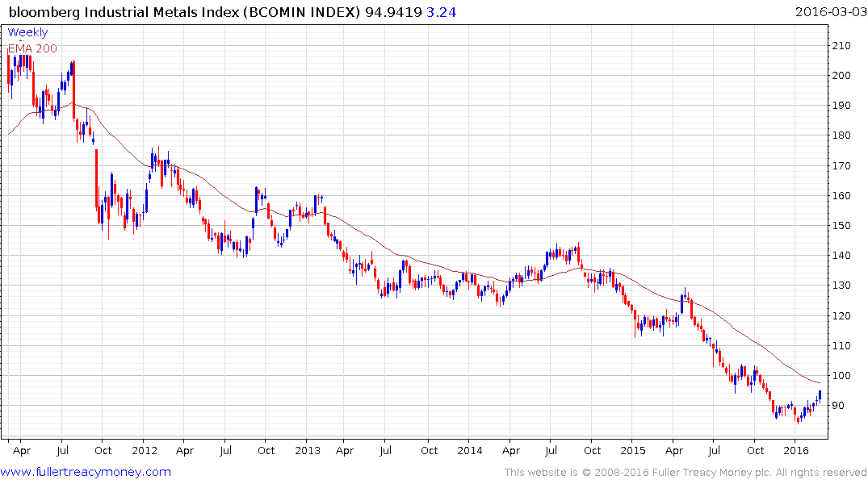Click the 130 price axis label
Screen dimensions: 868x484
(841, 286)
